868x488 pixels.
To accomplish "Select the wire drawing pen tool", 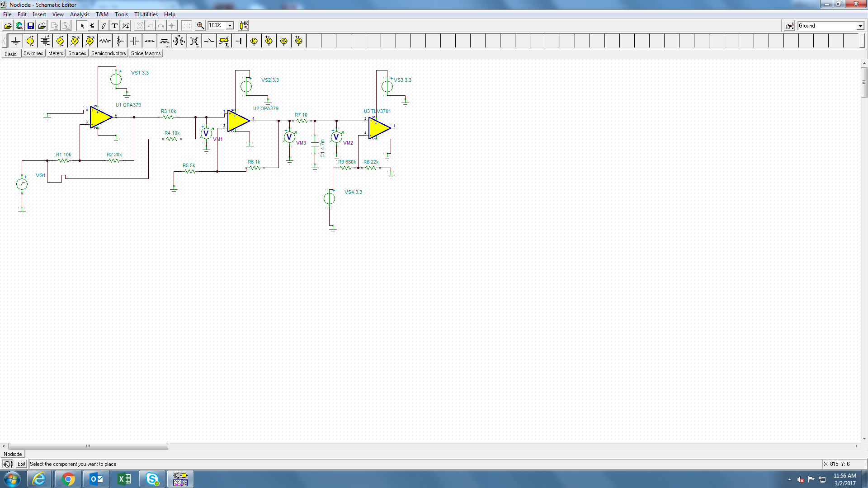I will [104, 26].
